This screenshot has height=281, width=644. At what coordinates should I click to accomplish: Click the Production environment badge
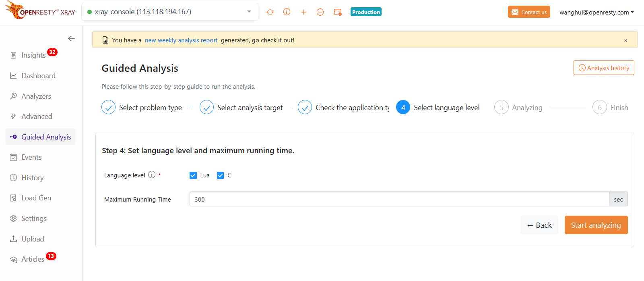[x=366, y=12]
